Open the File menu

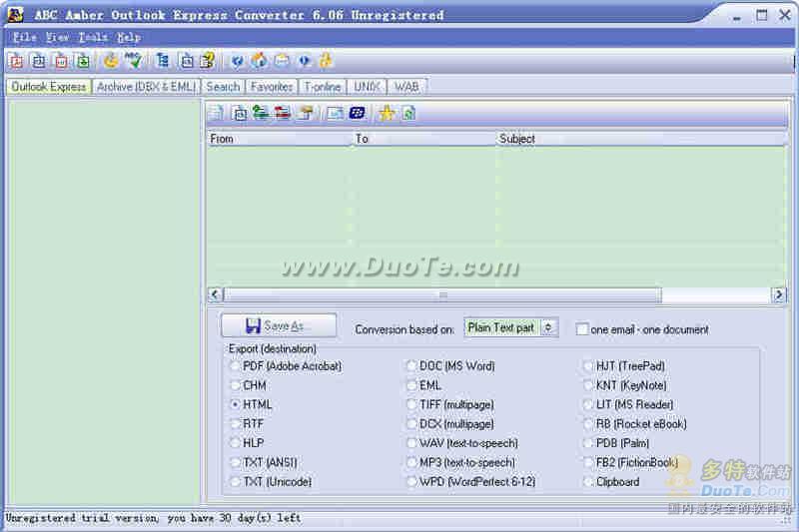(x=24, y=37)
